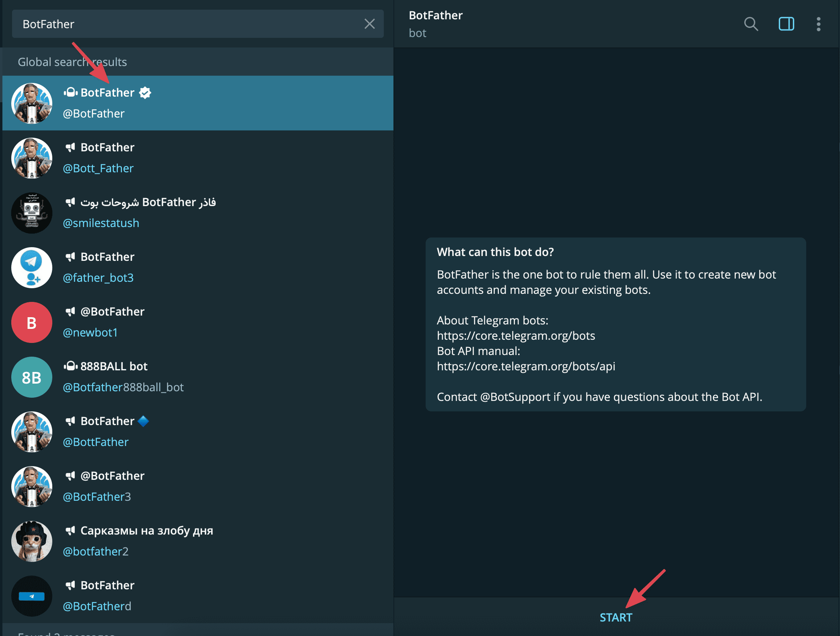Click the bot icon next to 888BALL bot

coord(70,366)
